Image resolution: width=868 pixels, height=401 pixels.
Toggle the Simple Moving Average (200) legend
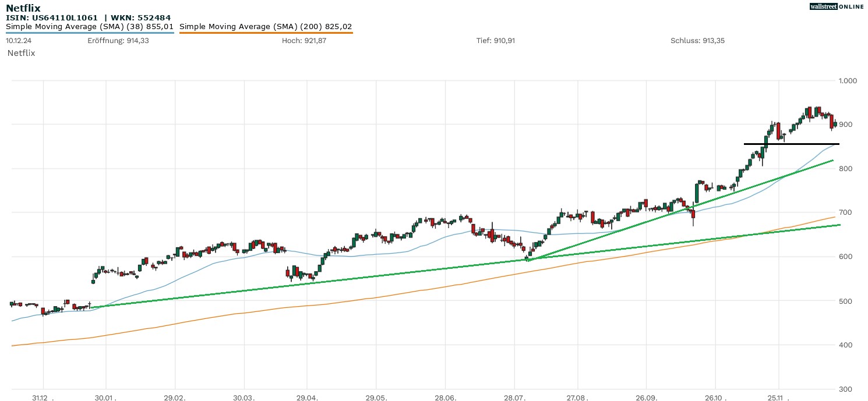266,26
